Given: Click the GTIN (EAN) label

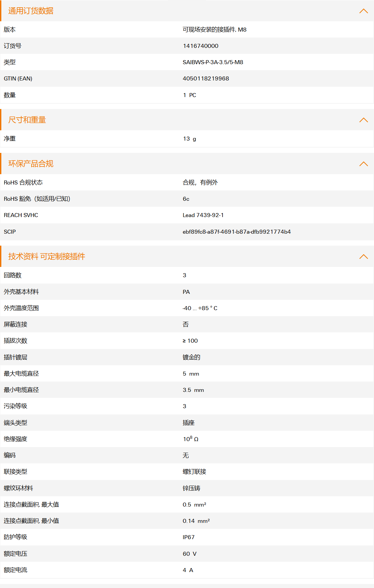Looking at the screenshot, I should [x=18, y=78].
